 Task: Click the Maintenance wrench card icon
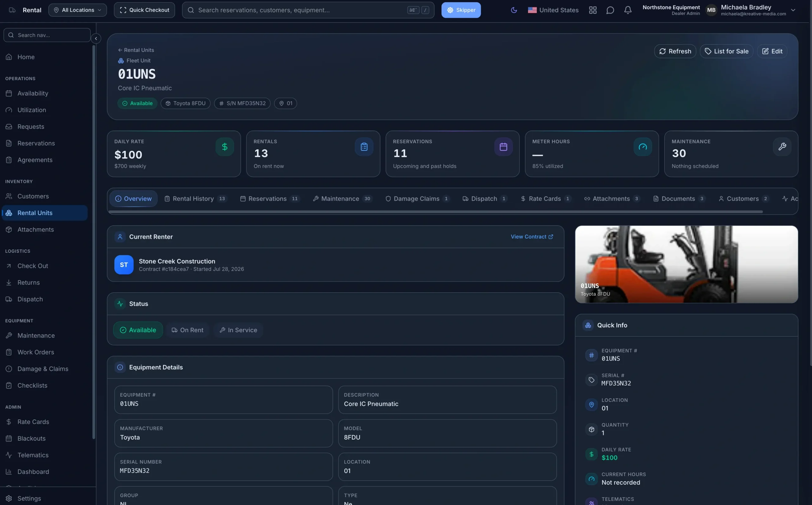pyautogui.click(x=782, y=147)
